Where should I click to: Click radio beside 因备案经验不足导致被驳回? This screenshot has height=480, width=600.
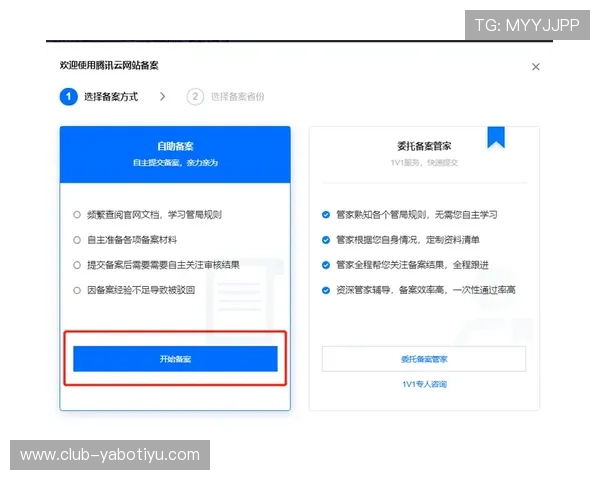coord(77,290)
